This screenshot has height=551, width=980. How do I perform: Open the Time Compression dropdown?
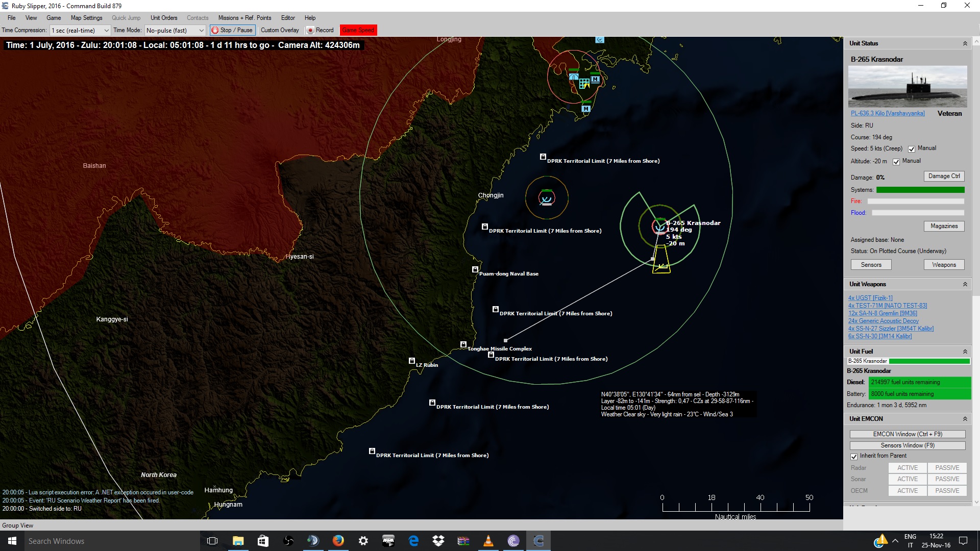pos(80,31)
